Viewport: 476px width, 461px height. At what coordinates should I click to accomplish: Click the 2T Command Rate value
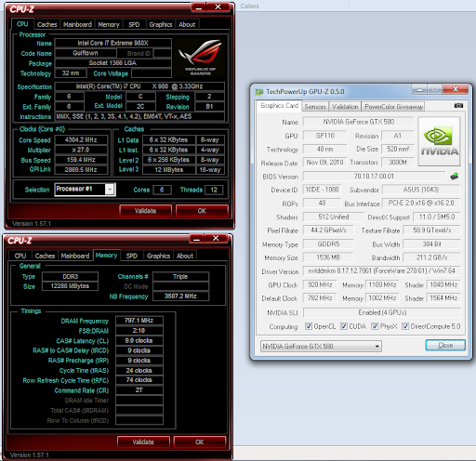[139, 390]
